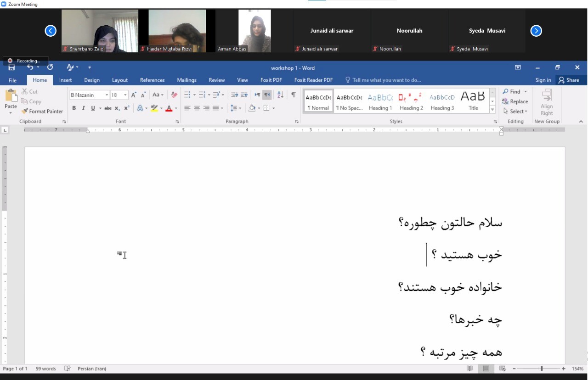
Task: Switch to the Insert tab
Action: [x=65, y=80]
